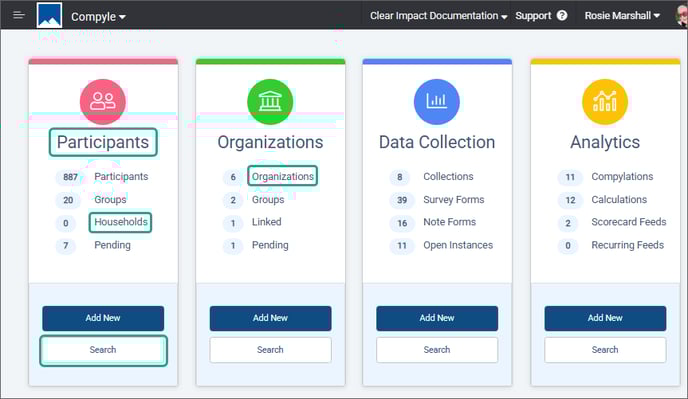Open the Scorecard Feeds link
This screenshot has width=688, height=399.
click(x=629, y=222)
